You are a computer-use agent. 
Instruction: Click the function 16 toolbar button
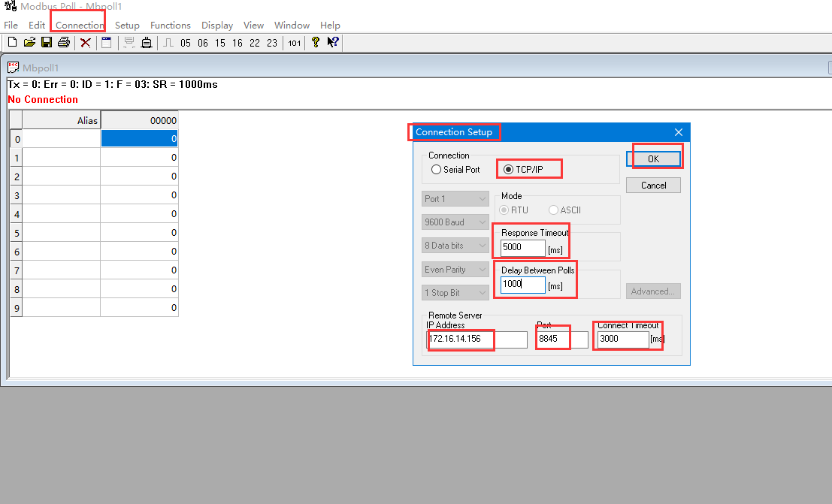click(237, 43)
